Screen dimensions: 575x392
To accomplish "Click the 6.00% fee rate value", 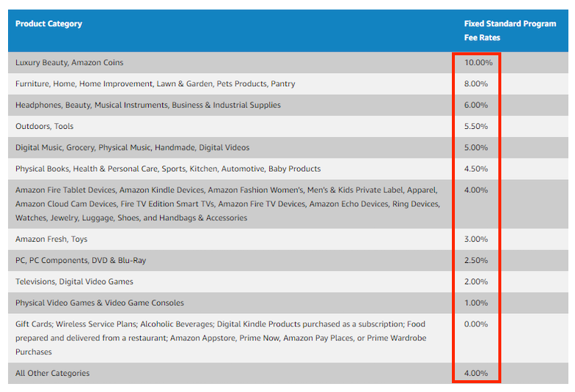I will tap(476, 105).
